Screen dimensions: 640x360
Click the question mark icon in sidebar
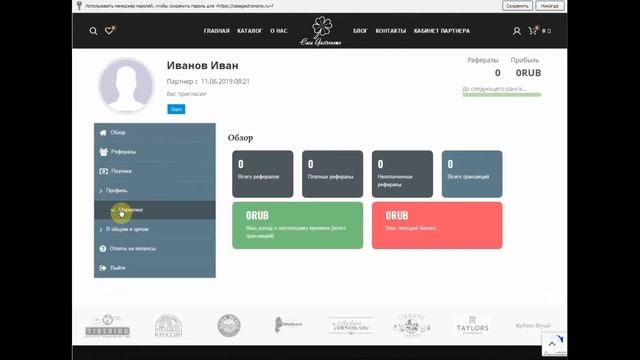click(102, 249)
